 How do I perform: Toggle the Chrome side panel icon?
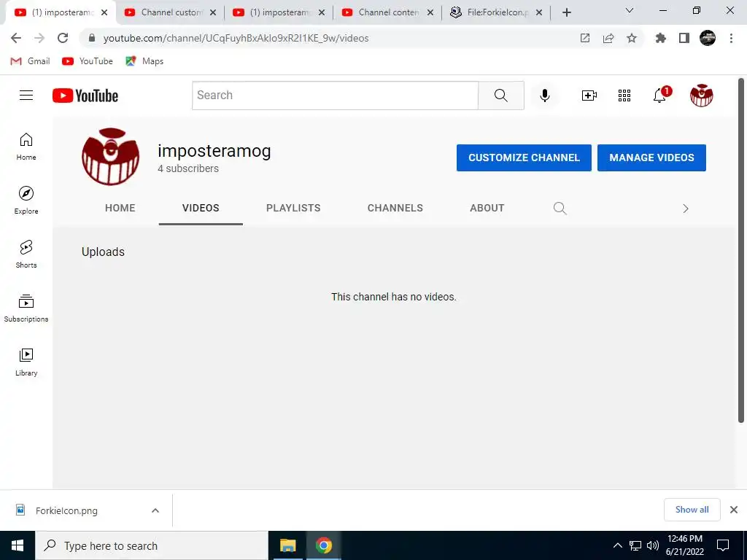click(684, 38)
